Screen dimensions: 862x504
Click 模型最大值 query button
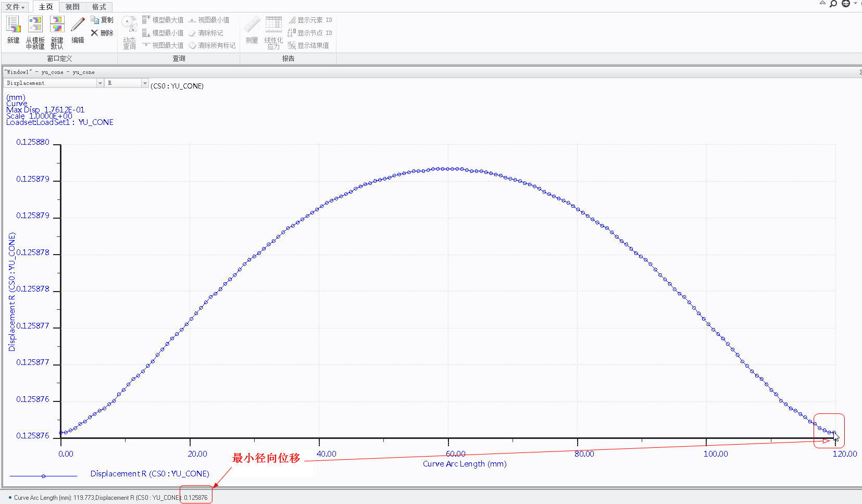click(x=163, y=20)
